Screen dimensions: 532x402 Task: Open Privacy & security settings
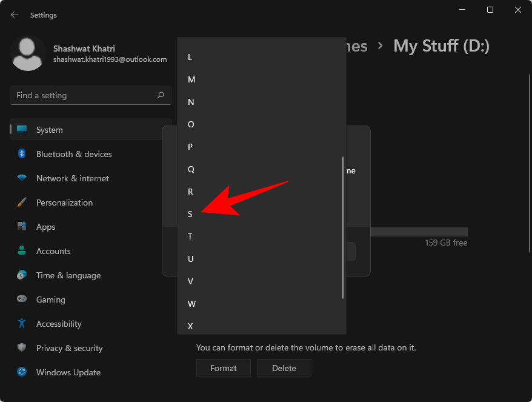(x=69, y=348)
